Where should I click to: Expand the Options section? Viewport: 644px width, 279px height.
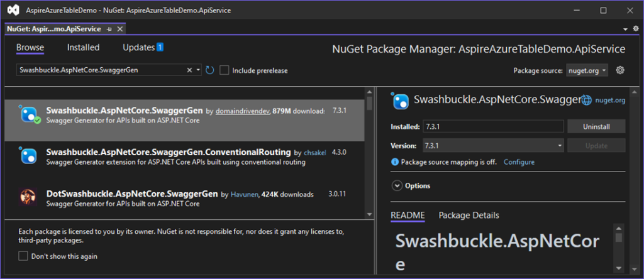coord(397,186)
